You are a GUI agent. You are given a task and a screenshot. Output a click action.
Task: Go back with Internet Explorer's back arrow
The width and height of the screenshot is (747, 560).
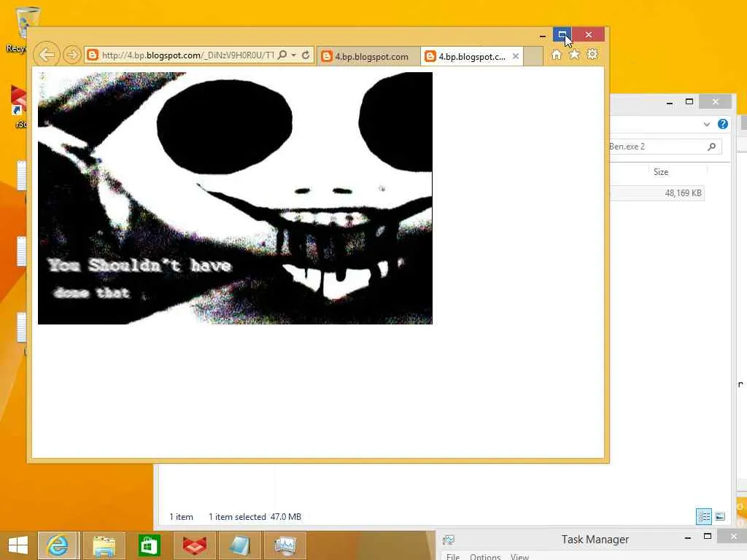47,55
